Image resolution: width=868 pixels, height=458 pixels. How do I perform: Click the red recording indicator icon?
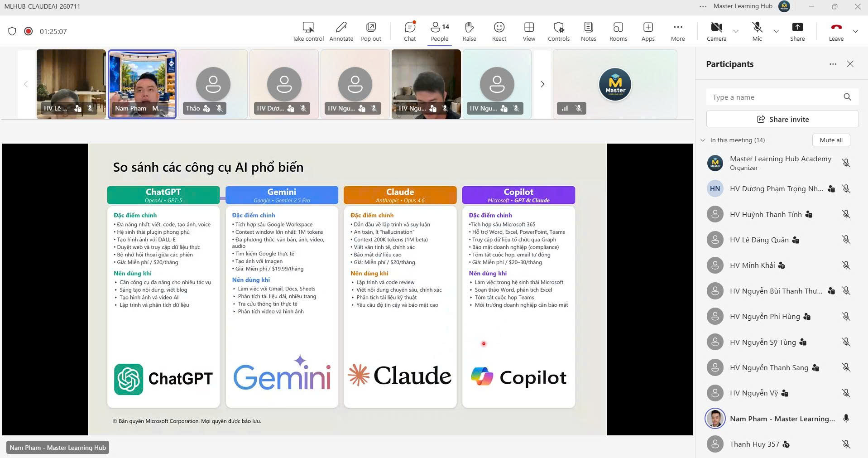point(28,31)
